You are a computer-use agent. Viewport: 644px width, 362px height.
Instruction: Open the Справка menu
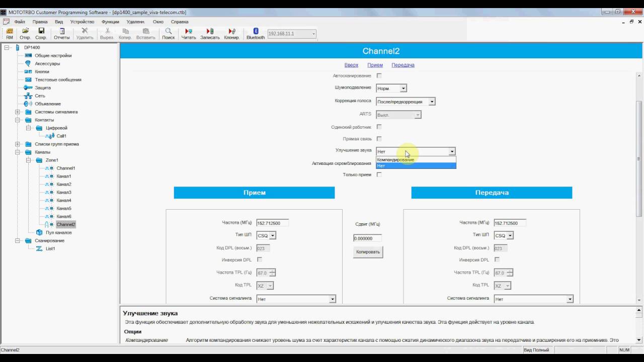point(180,22)
